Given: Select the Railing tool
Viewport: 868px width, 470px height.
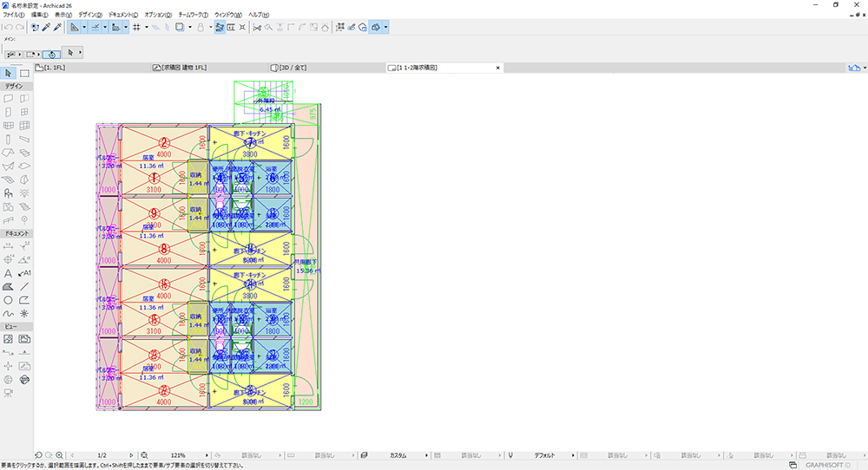Looking at the screenshot, I should pos(9,220).
